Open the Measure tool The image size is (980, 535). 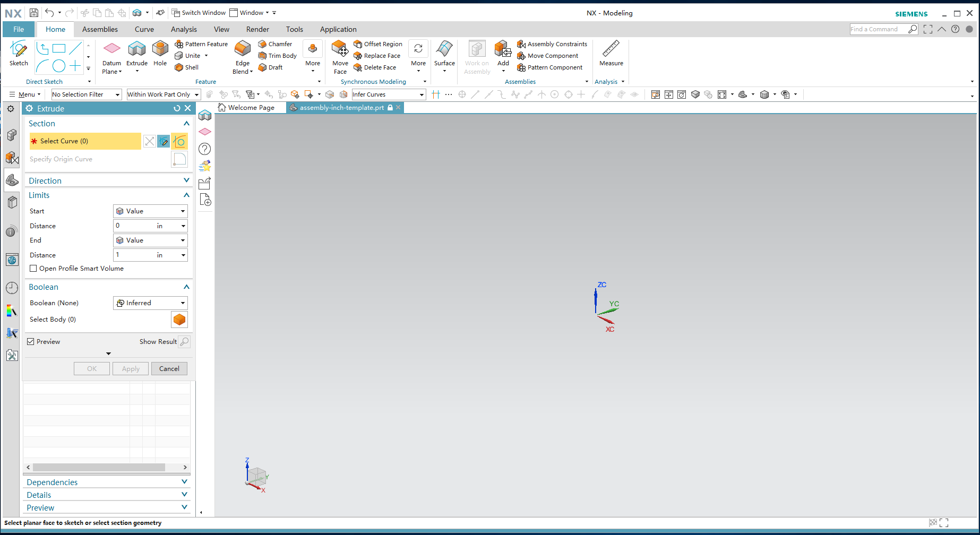coord(611,54)
